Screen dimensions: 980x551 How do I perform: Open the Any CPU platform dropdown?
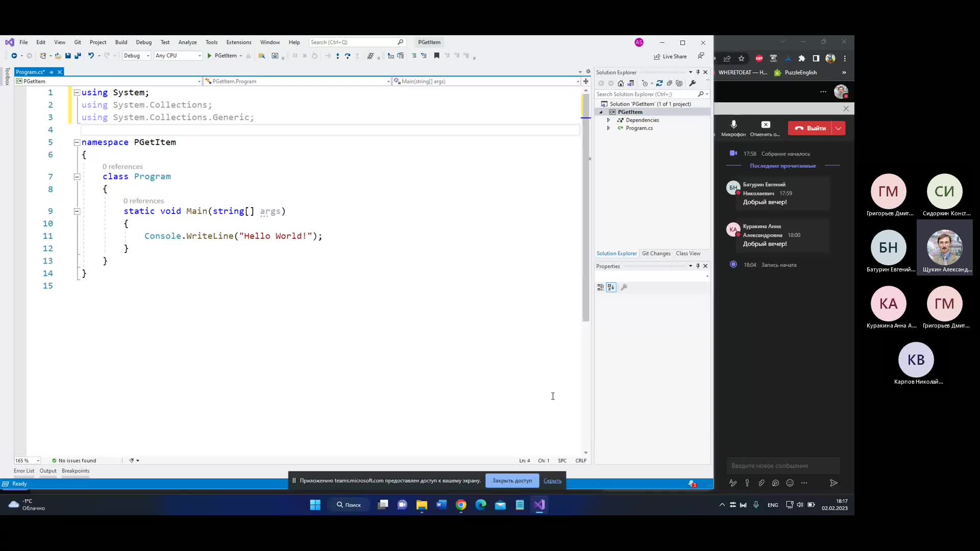point(178,56)
